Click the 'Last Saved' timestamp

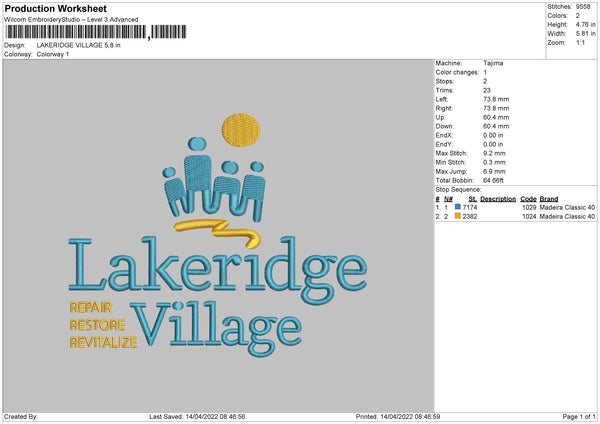[197, 416]
